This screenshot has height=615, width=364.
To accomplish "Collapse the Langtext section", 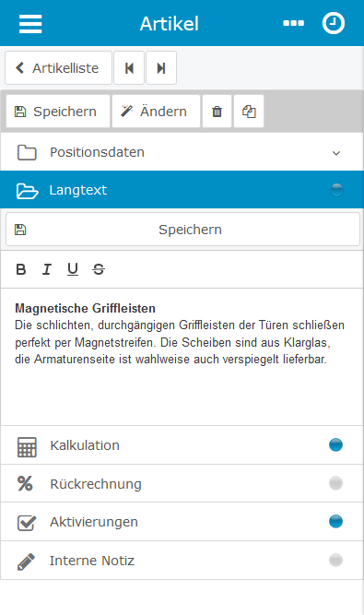I will coord(182,190).
